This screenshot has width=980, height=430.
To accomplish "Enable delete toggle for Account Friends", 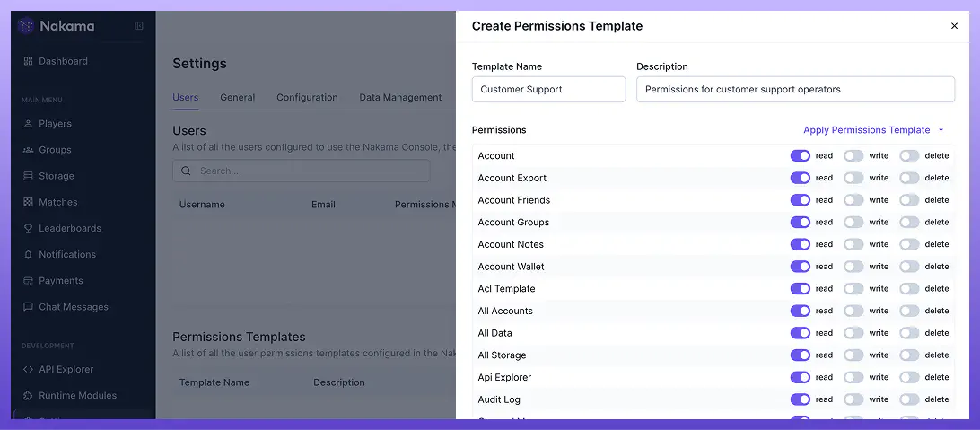I will point(909,200).
